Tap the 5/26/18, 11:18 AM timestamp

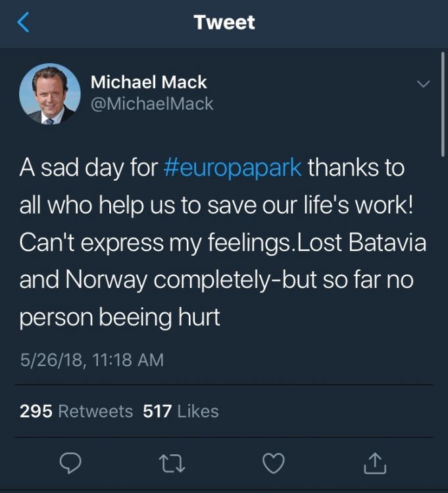[91, 360]
